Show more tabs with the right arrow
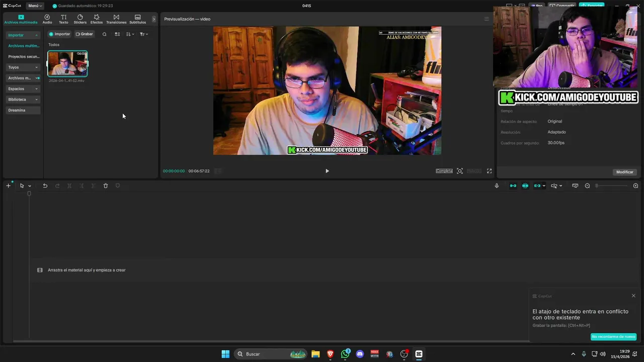Viewport: 644px width, 362px height. (154, 19)
